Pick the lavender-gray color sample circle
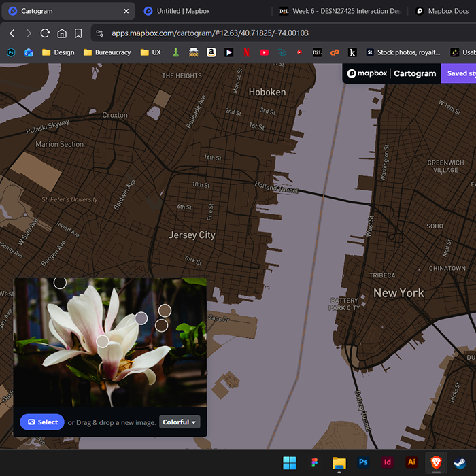 141,318
